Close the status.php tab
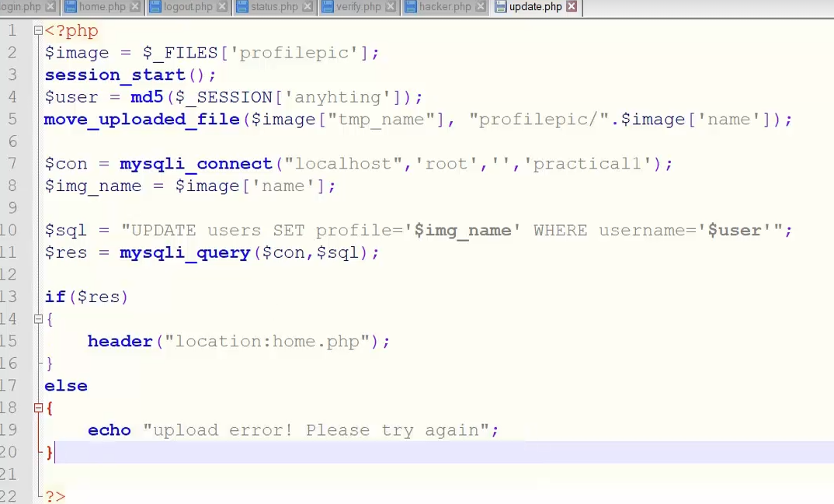The image size is (834, 504). (x=308, y=7)
